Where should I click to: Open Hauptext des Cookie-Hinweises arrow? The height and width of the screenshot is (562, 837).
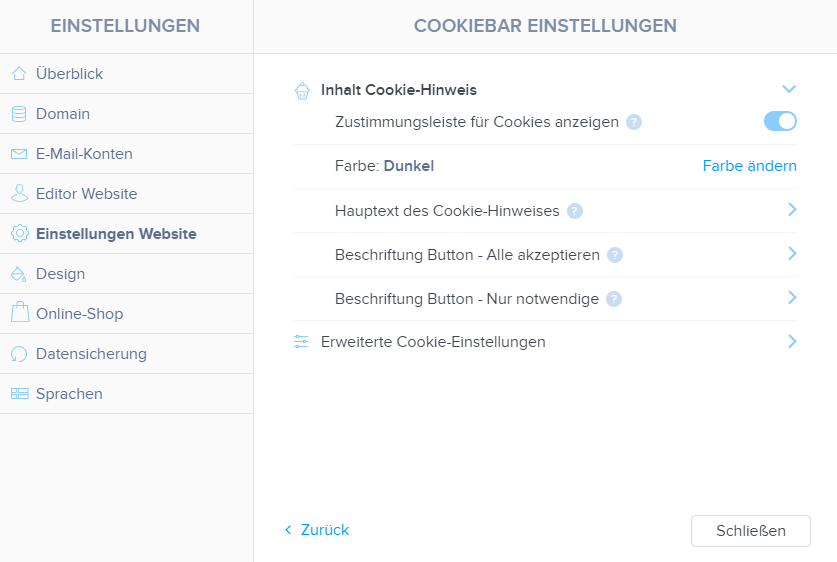pos(792,210)
